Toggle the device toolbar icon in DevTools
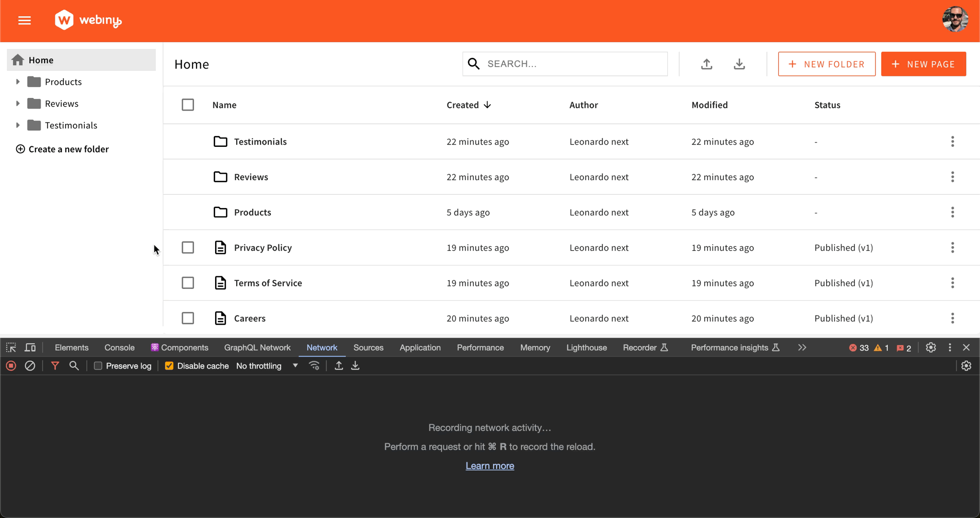Viewport: 980px width, 518px height. (30, 348)
